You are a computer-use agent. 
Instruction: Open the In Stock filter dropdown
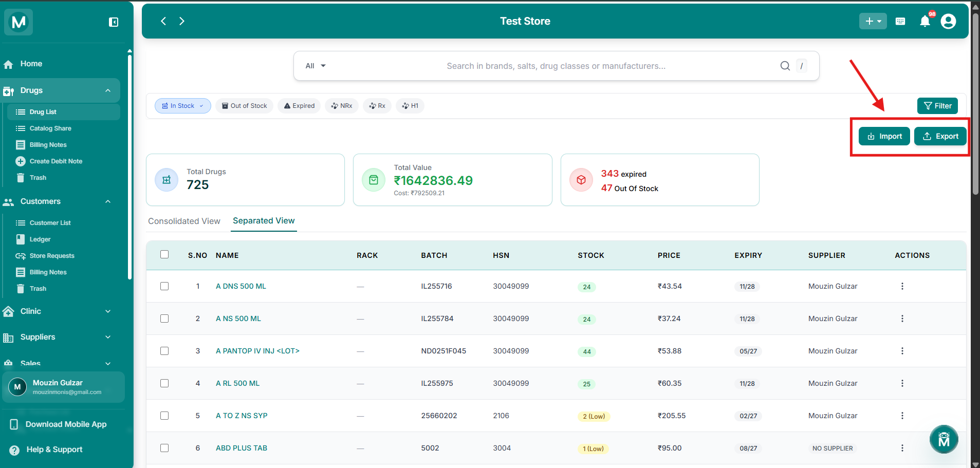click(183, 106)
